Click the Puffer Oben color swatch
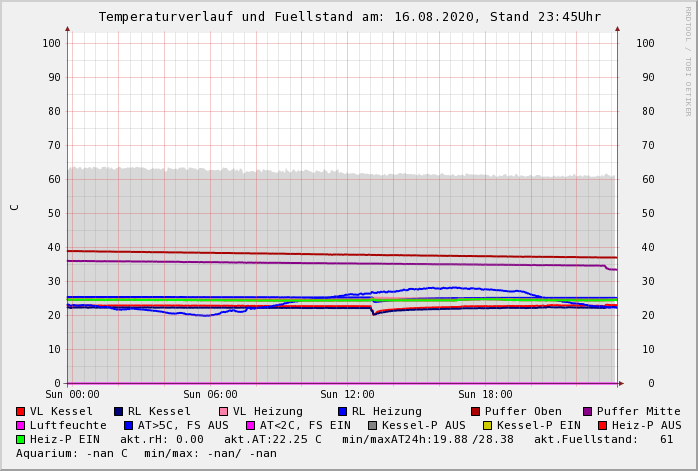698x471 pixels. [475, 412]
